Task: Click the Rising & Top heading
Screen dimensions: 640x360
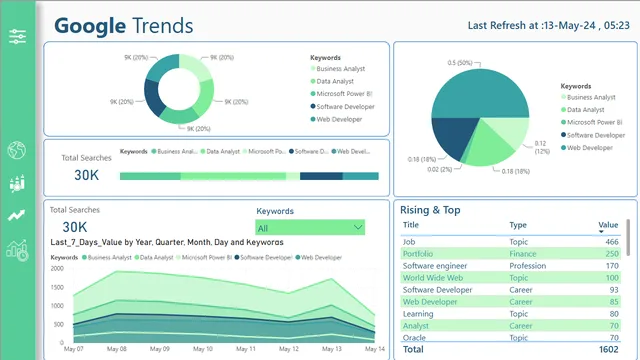Action: click(x=430, y=210)
